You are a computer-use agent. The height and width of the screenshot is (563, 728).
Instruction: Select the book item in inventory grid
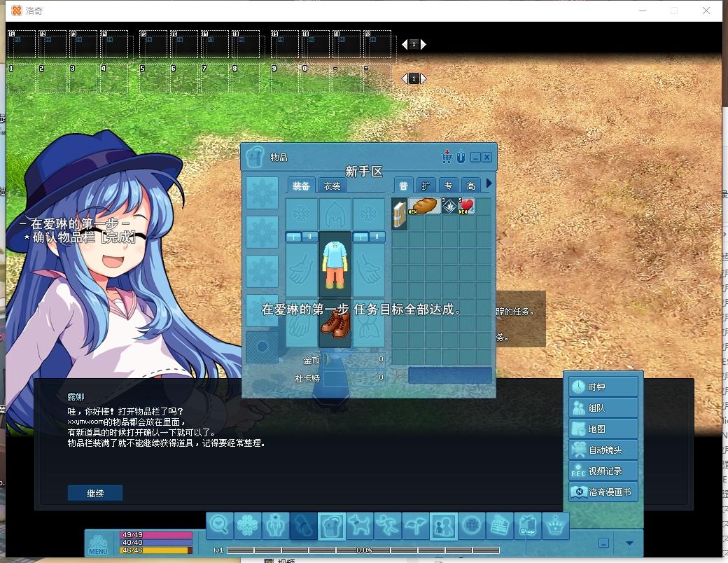pyautogui.click(x=400, y=214)
